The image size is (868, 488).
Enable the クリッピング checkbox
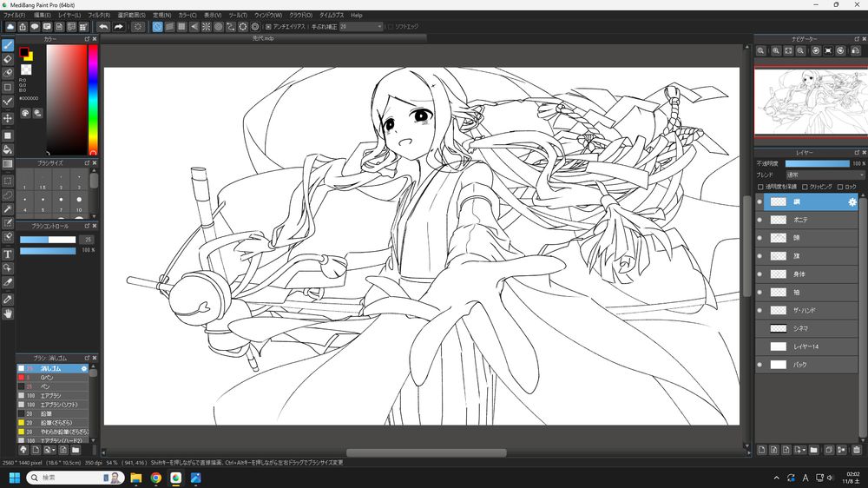coord(805,187)
